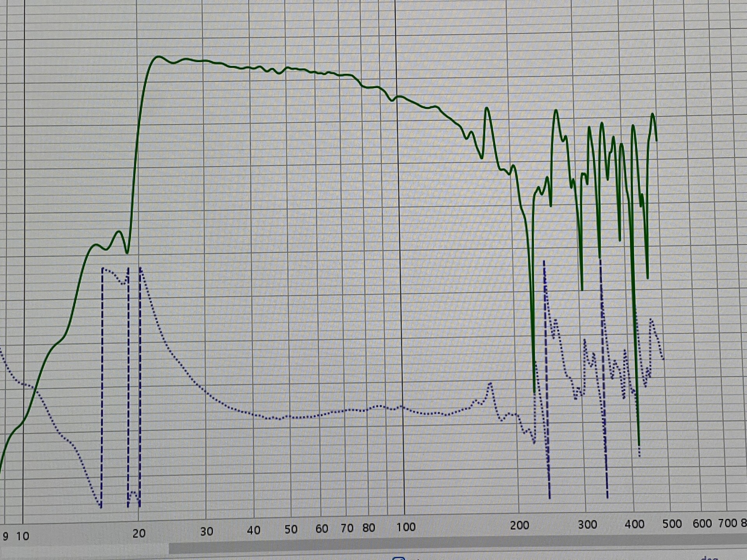
Task: Click the green curve's deepest dip near 220 Hz
Action: tap(534, 391)
